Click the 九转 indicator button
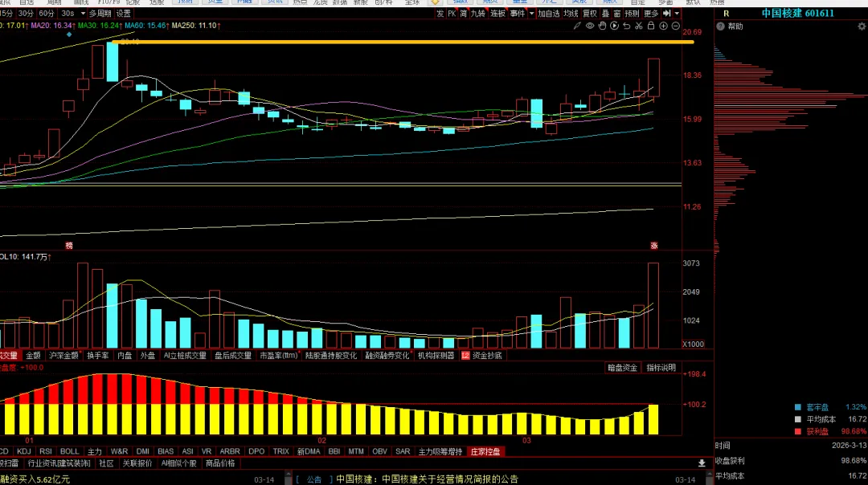This screenshot has width=868, height=485. pos(477,14)
